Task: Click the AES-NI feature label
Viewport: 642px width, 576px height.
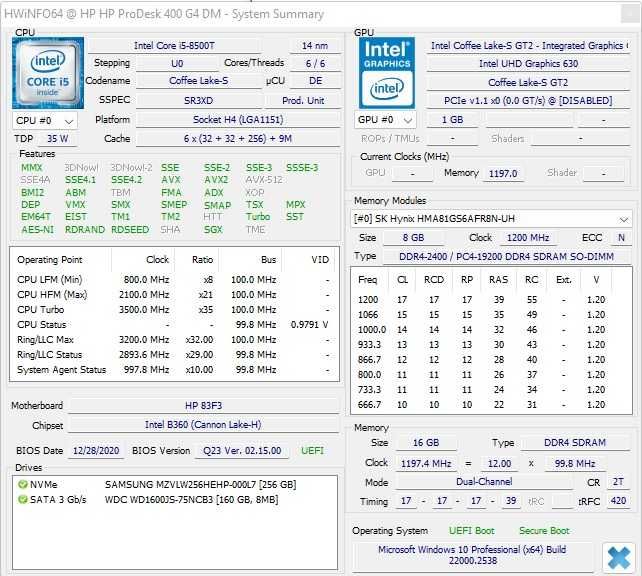Action: (x=37, y=230)
